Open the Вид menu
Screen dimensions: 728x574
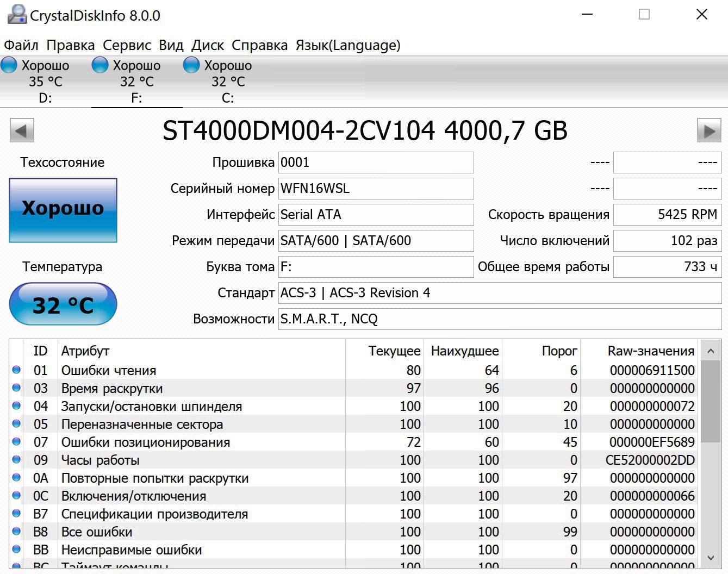171,45
